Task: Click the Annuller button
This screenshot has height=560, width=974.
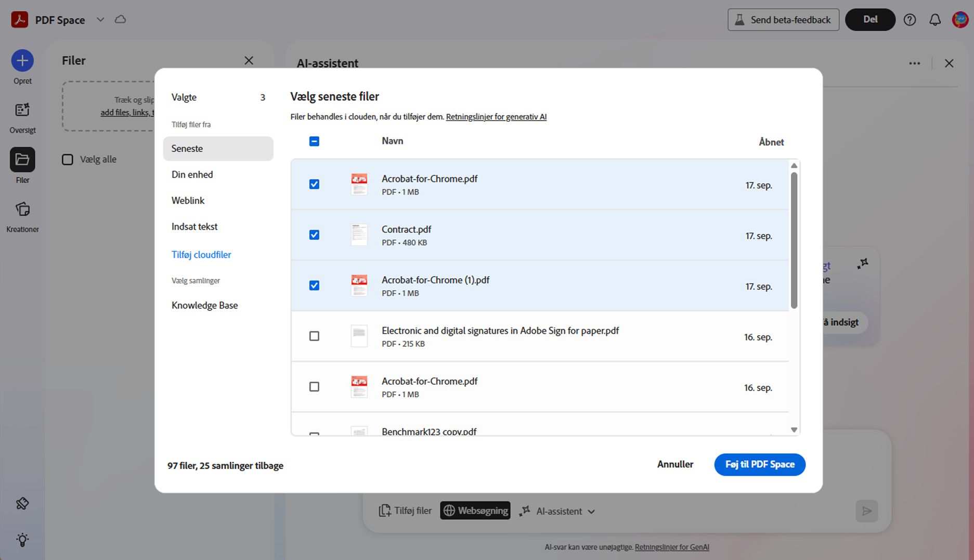Action: click(x=675, y=464)
